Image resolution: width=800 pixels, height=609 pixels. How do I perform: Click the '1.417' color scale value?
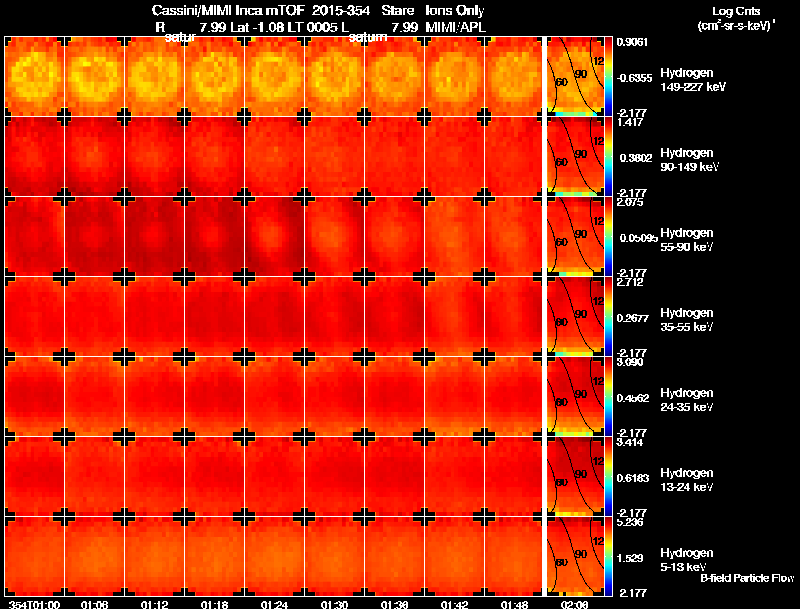coord(631,122)
